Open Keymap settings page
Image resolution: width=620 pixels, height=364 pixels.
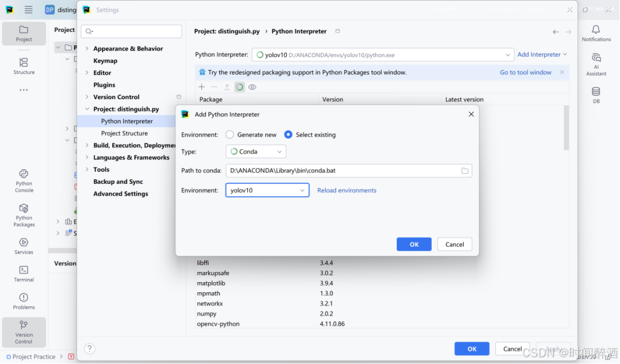[105, 61]
